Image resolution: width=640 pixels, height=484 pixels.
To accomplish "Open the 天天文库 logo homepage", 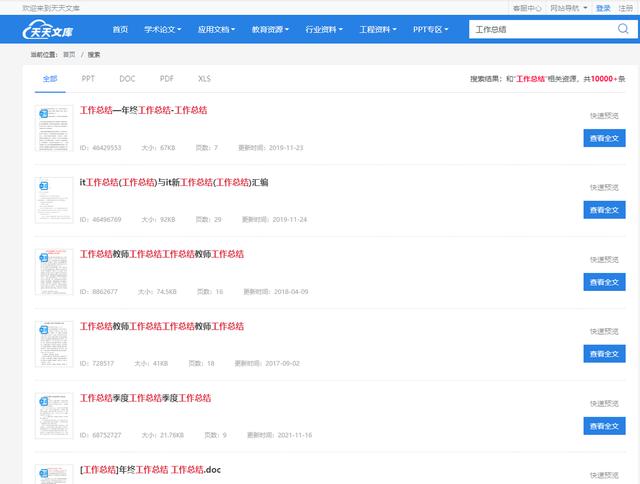I will pos(48,29).
